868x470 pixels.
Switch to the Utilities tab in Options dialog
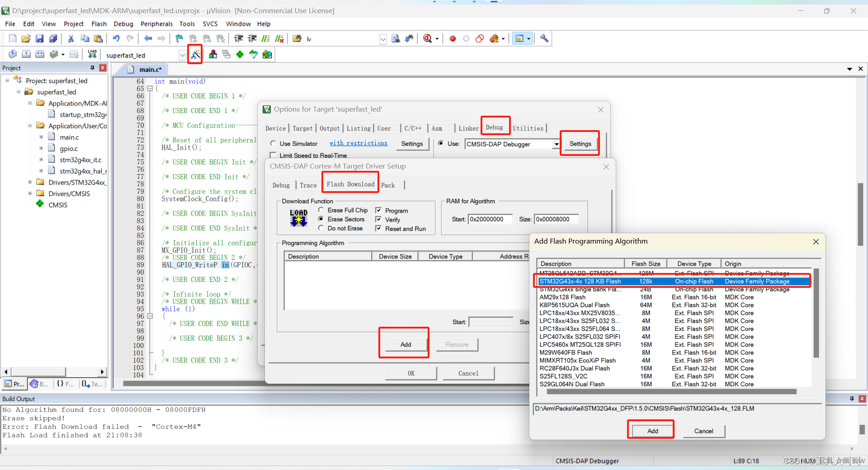pos(528,128)
